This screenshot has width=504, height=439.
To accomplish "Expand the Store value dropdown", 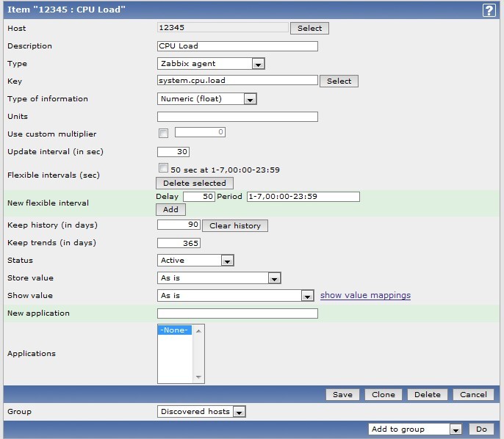I will [x=219, y=278].
